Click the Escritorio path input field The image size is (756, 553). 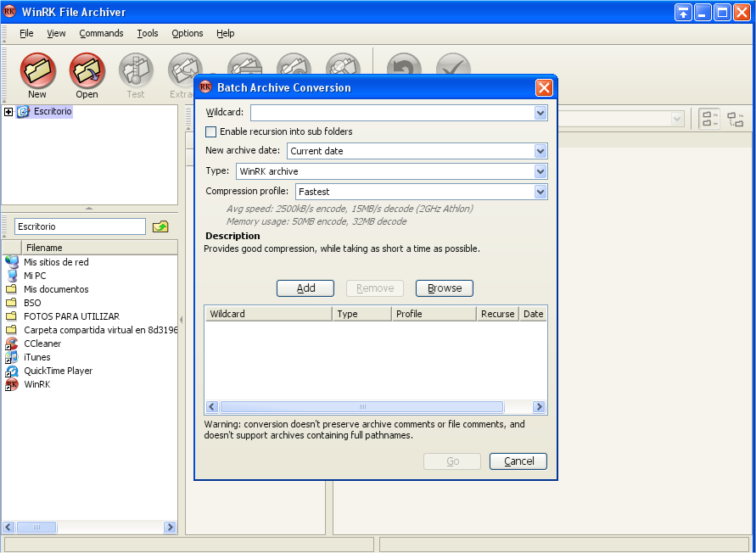(x=80, y=226)
